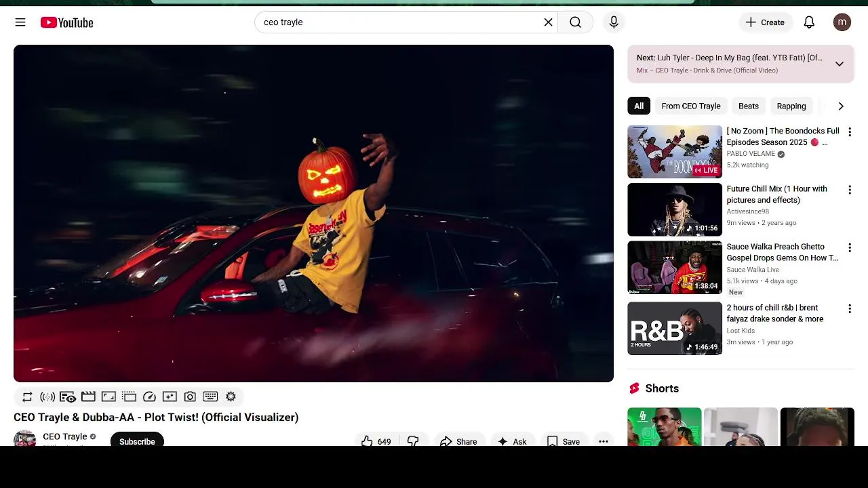Open the notifications bell

coord(809,22)
